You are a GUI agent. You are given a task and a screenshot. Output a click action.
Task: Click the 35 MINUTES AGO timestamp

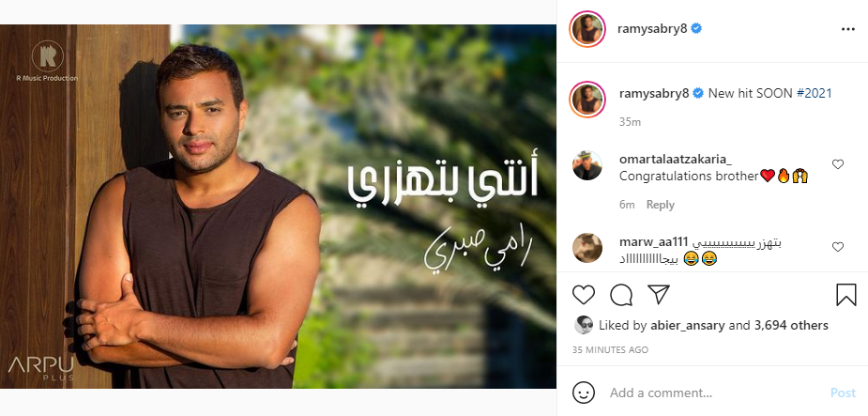(610, 350)
